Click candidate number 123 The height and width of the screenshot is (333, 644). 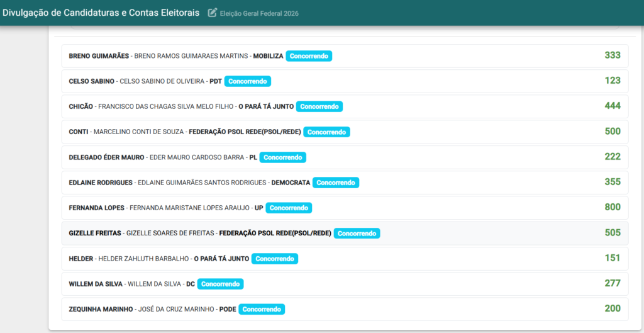tap(613, 81)
